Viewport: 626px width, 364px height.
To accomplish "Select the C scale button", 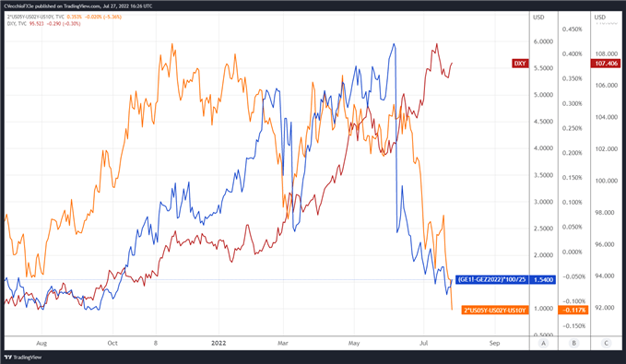I will point(606,343).
